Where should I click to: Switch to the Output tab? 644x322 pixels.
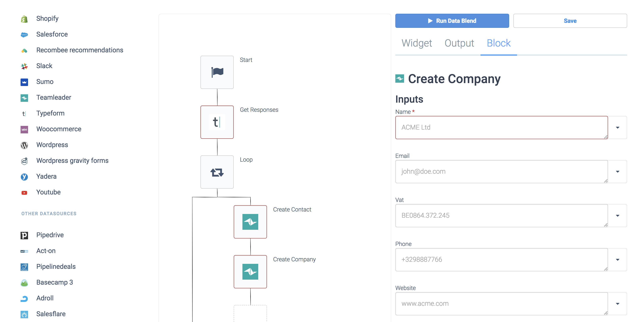[x=459, y=43]
